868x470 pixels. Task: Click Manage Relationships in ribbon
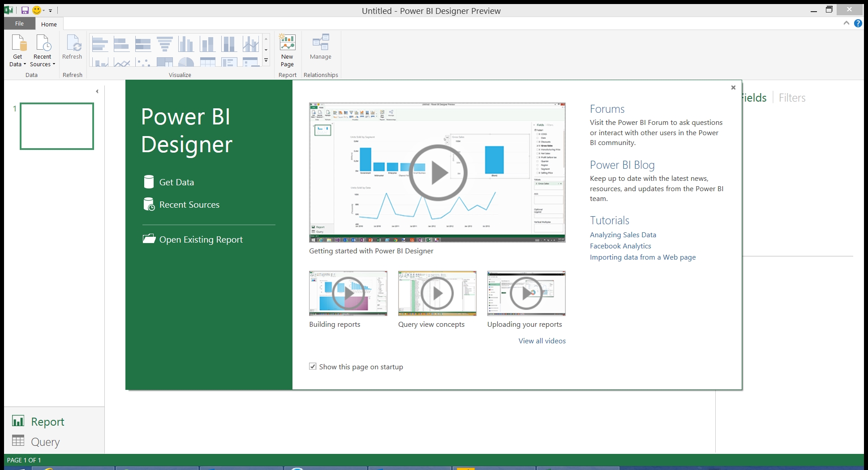321,47
